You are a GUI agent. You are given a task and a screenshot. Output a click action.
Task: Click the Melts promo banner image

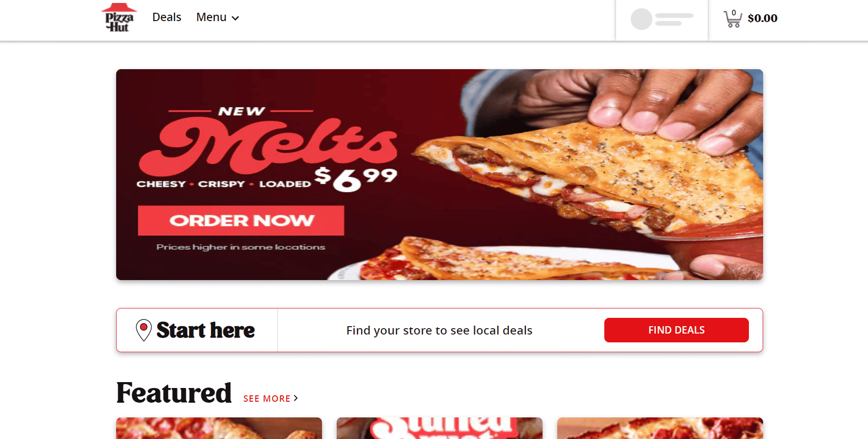[440, 175]
